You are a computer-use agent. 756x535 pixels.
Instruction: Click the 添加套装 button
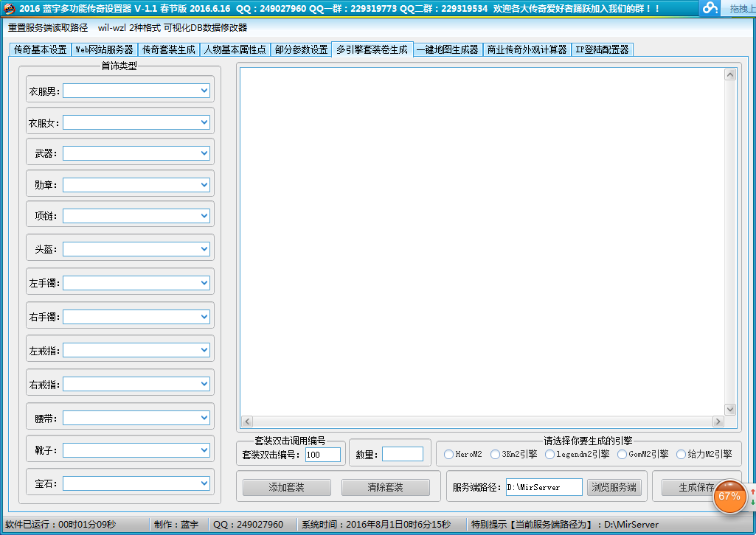coord(286,487)
